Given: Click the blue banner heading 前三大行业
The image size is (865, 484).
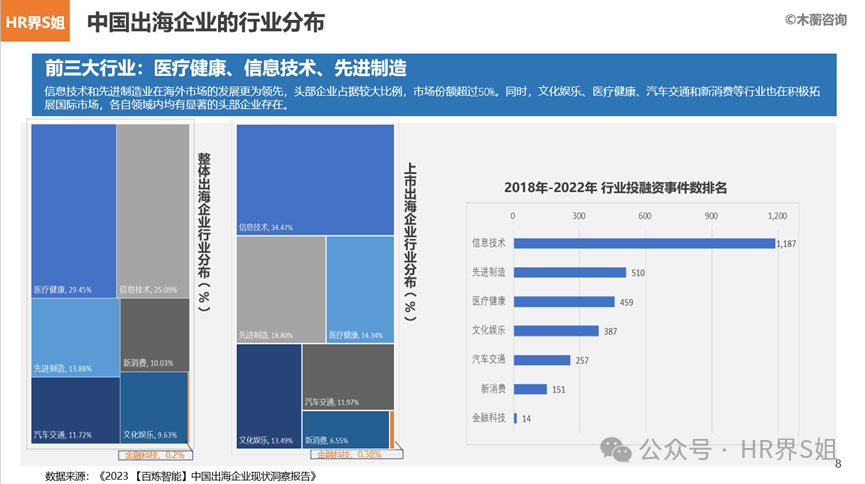Looking at the screenshot, I should [x=225, y=68].
